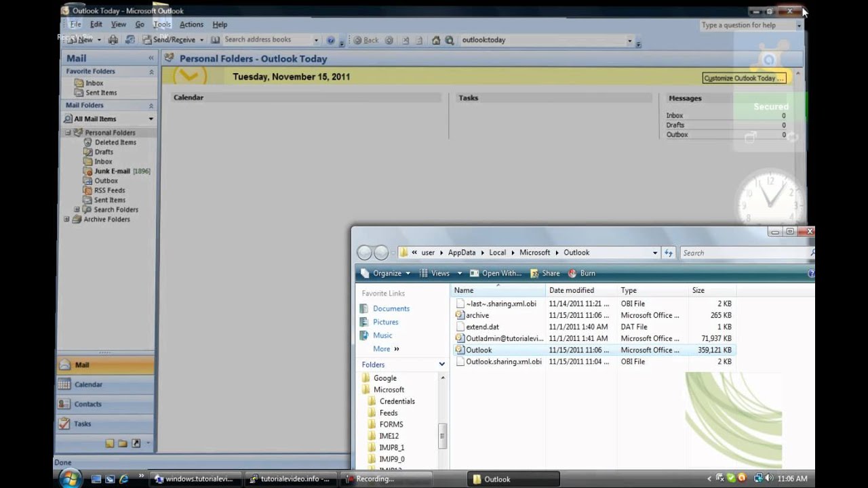Switch to Tasks in navigation pane
Viewport: 868px width, 488px height.
[105, 424]
